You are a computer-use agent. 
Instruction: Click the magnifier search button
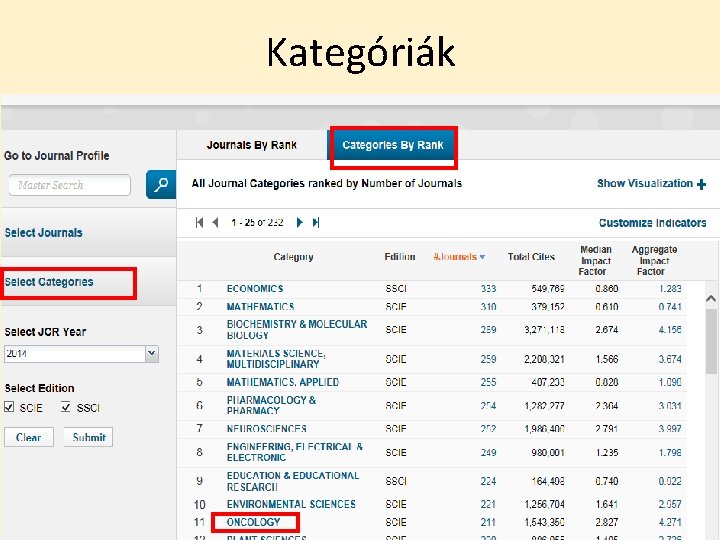pyautogui.click(x=161, y=185)
